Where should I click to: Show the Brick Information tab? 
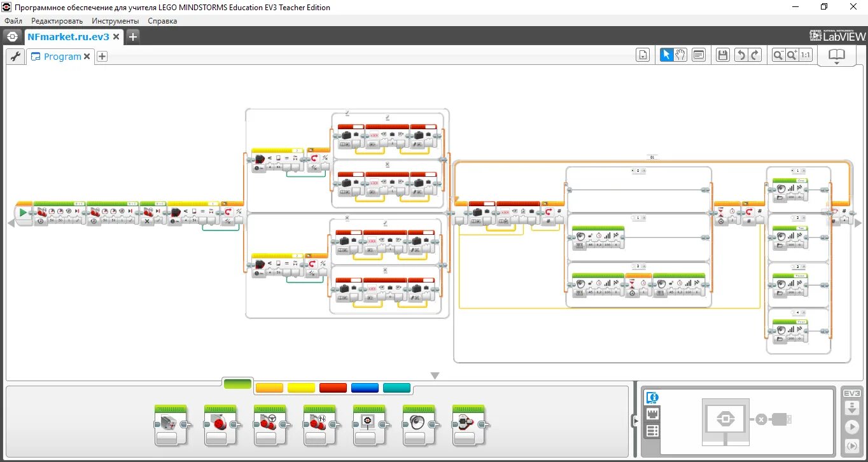pos(652,398)
